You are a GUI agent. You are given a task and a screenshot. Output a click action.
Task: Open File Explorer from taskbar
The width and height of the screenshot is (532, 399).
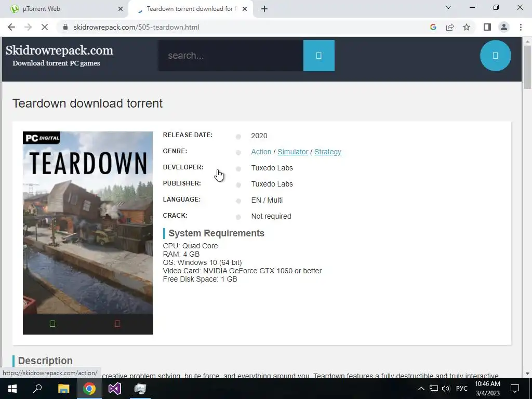click(63, 389)
